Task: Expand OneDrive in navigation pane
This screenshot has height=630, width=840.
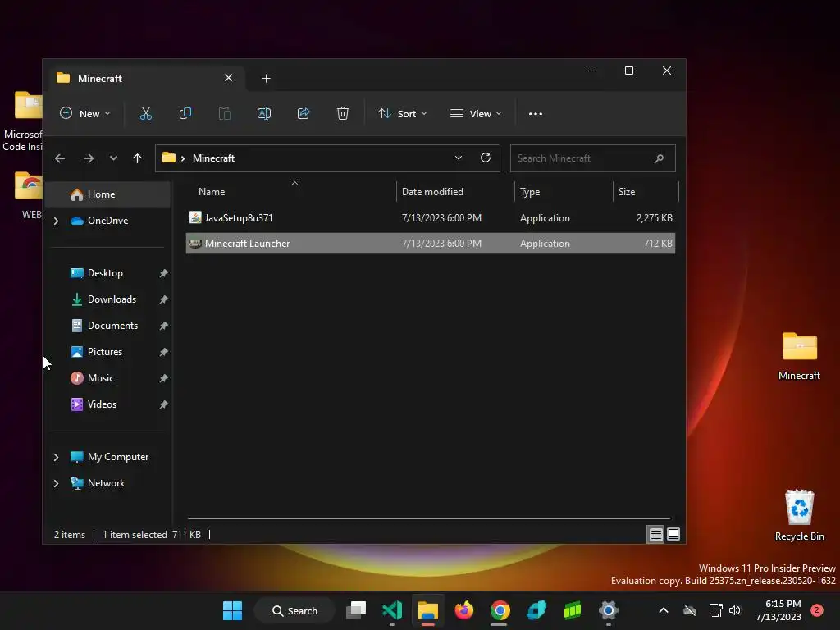Action: click(57, 221)
